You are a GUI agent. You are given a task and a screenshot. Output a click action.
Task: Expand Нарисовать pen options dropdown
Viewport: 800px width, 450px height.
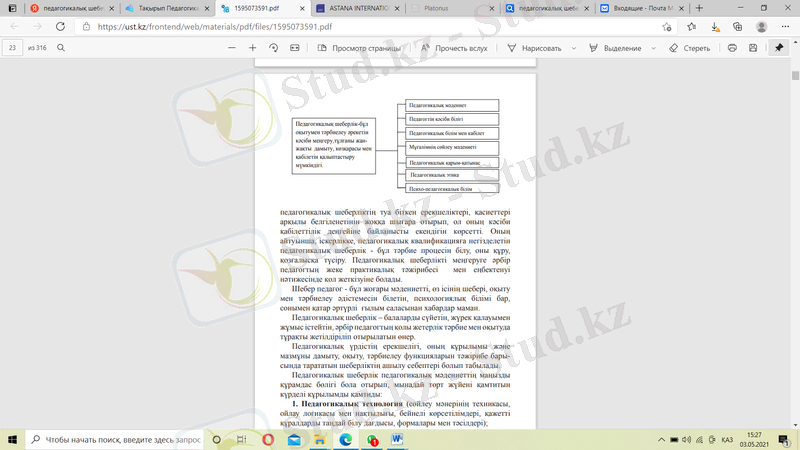click(x=573, y=48)
